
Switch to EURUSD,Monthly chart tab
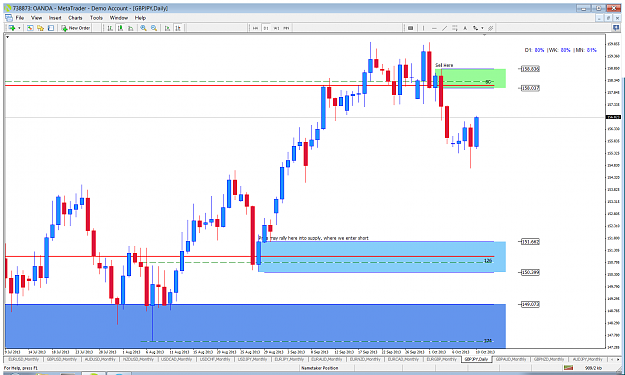[x=23, y=359]
